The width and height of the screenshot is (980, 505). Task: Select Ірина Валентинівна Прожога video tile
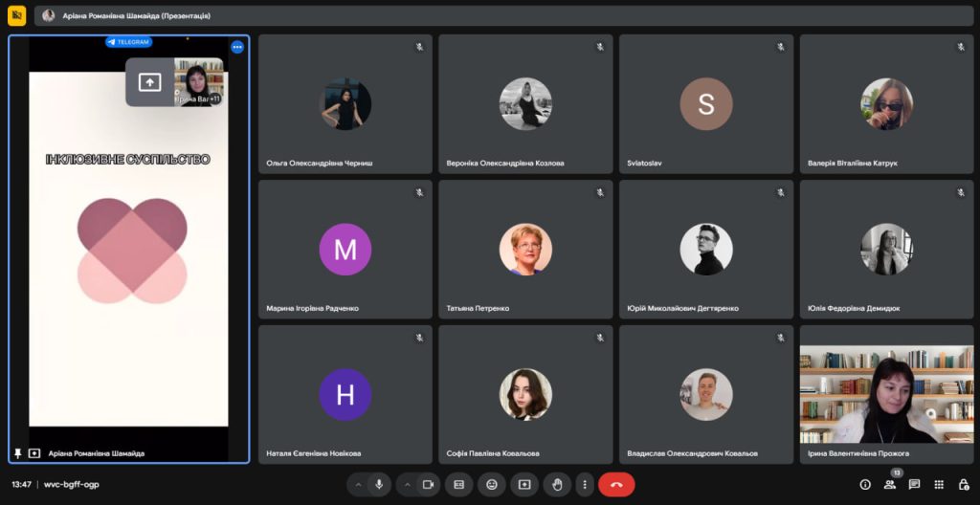(x=886, y=394)
